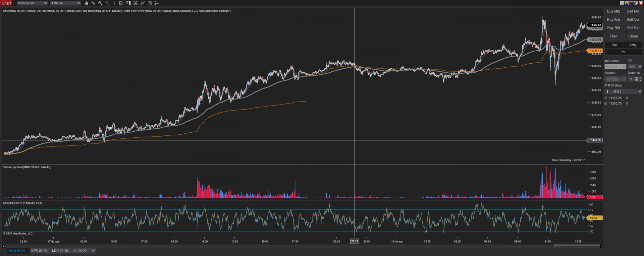Image resolution: width=644 pixels, height=256 pixels.
Task: Click the gray link square icon
Action: pyautogui.click(x=622, y=3)
